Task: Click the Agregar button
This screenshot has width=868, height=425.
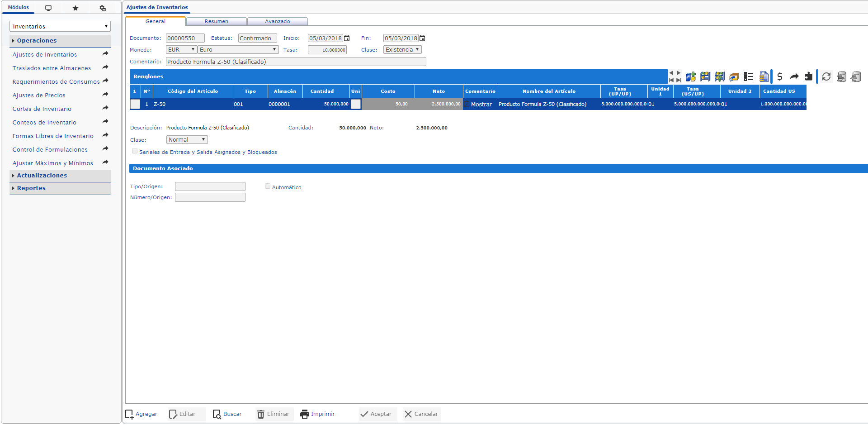Action: pos(142,414)
